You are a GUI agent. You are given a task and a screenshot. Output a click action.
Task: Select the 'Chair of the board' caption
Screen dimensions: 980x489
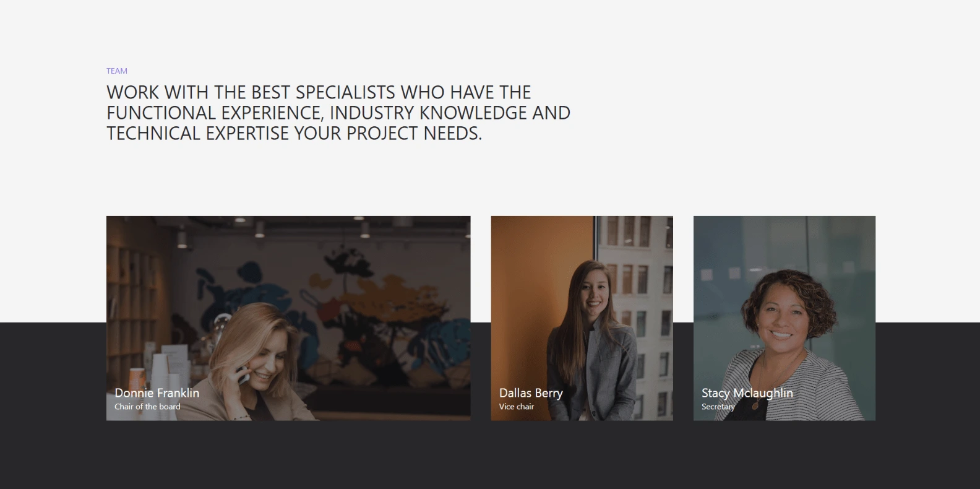click(147, 407)
